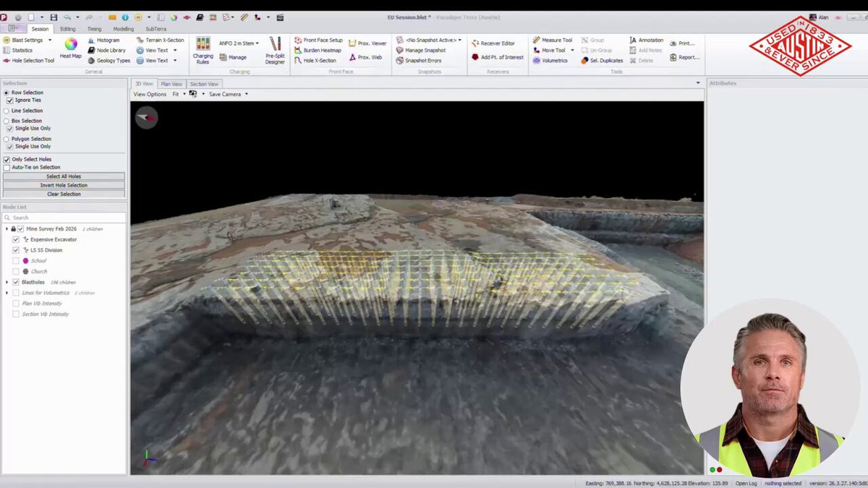The height and width of the screenshot is (488, 868).
Task: Click the Add Pt. of Interest icon
Action: point(475,57)
